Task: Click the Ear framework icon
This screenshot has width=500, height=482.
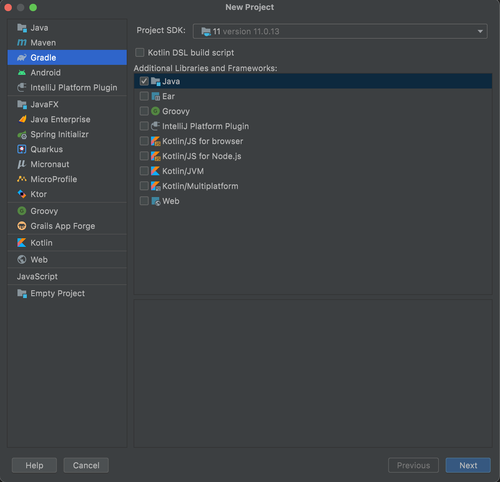Action: point(156,96)
